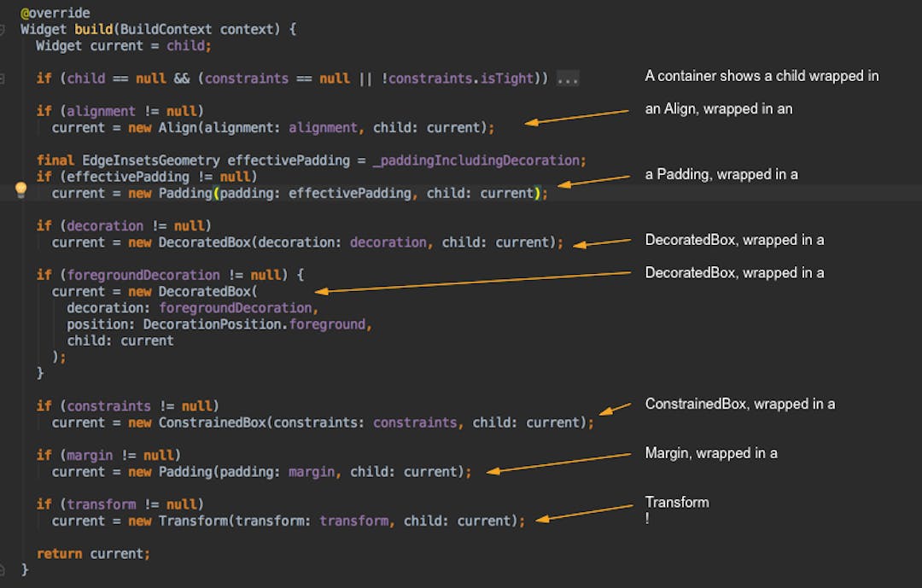Click the closing brace of the build method
The image size is (922, 588).
23,569
